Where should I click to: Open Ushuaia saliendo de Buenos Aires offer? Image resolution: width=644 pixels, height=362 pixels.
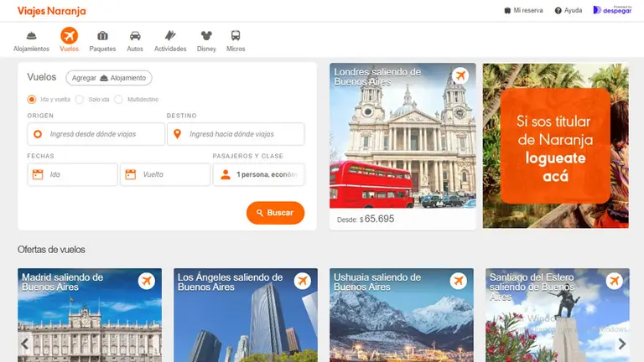pos(402,315)
